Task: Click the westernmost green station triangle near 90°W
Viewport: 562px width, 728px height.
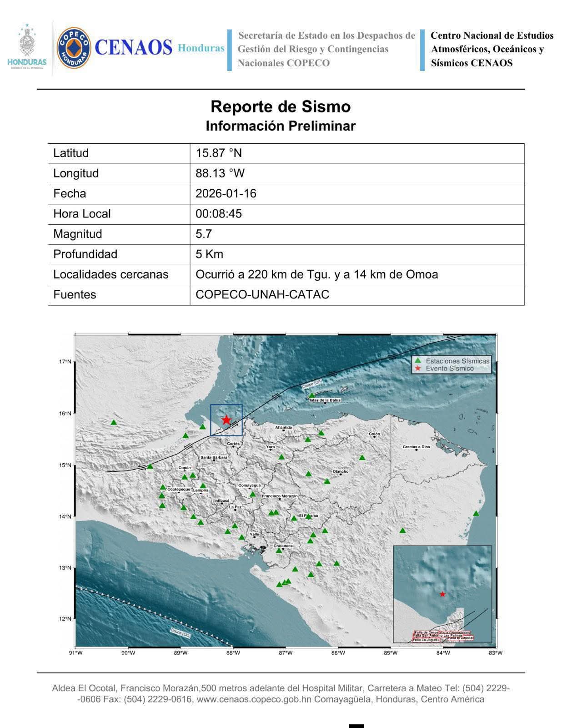Action: (114, 422)
